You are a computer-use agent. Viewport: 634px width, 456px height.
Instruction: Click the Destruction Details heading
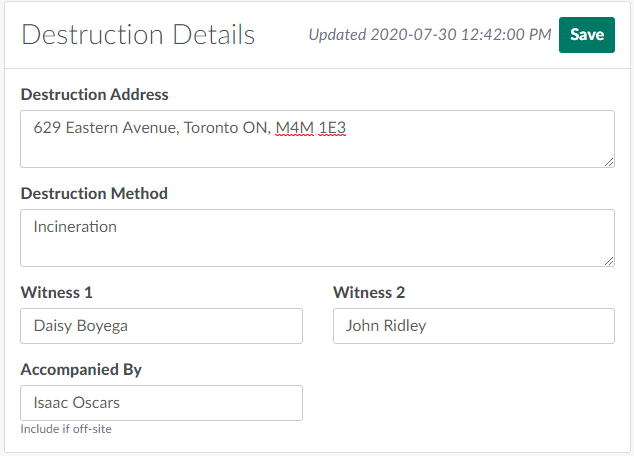[138, 35]
